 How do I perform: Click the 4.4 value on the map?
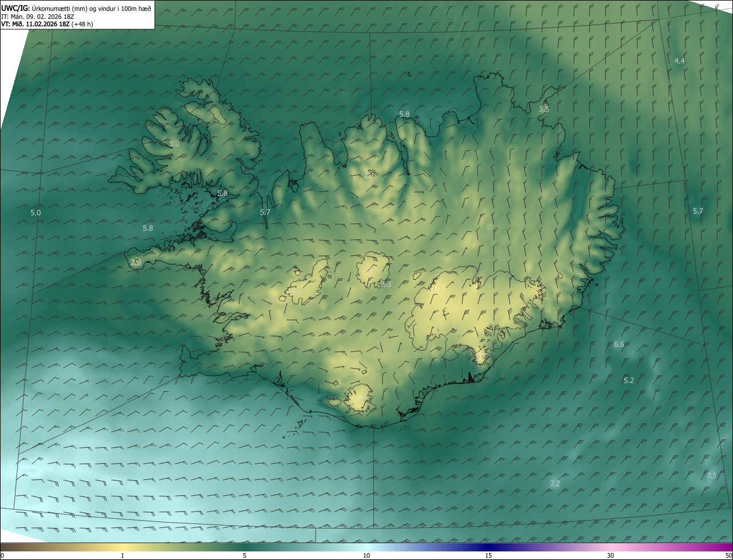click(680, 61)
